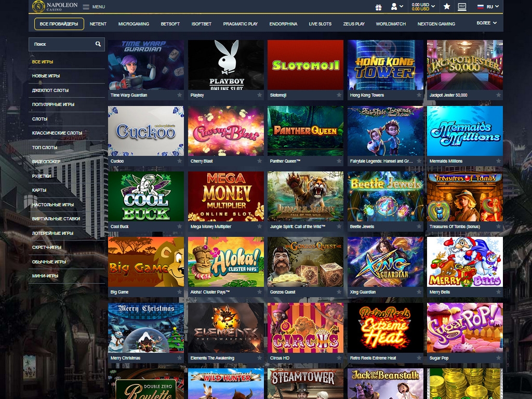Toggle favorite star for Cuckoo
The width and height of the screenshot is (532, 399).
[x=180, y=161]
